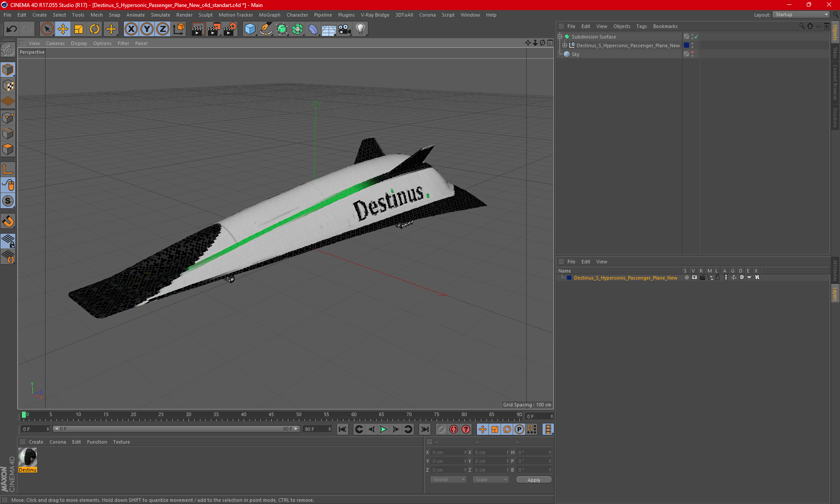This screenshot has height=504, width=840.
Task: Toggle snapping with the S icon
Action: [8, 201]
